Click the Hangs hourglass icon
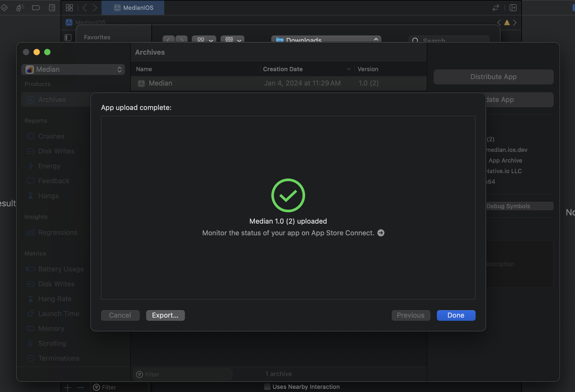Viewport: 575px width, 392px height. [31, 196]
